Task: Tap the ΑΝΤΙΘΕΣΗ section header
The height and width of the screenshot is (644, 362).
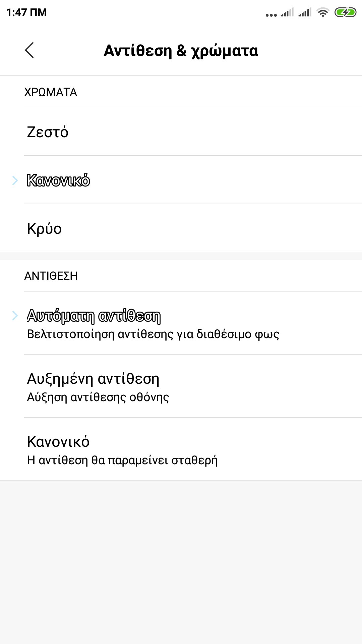Action: click(51, 276)
